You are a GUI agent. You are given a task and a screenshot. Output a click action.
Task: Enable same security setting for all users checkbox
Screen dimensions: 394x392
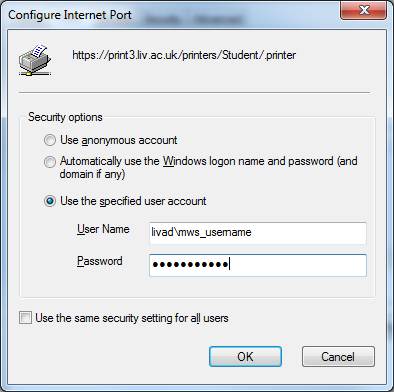tap(25, 318)
